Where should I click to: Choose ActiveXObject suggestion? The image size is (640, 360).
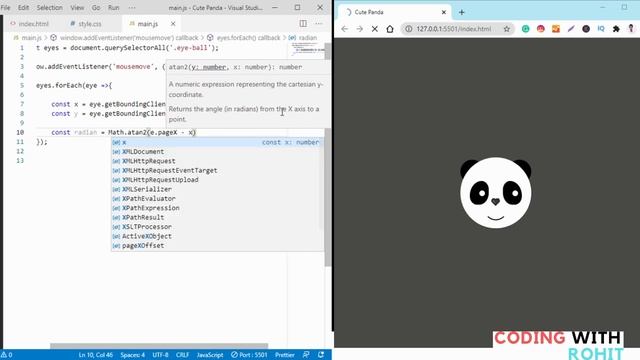pos(217,236)
